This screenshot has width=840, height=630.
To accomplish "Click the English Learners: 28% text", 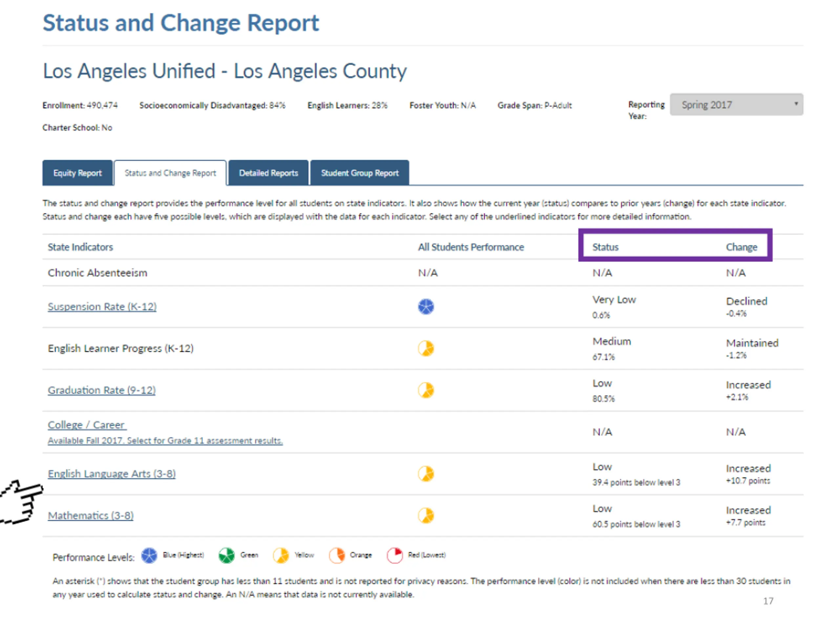I will [x=347, y=105].
